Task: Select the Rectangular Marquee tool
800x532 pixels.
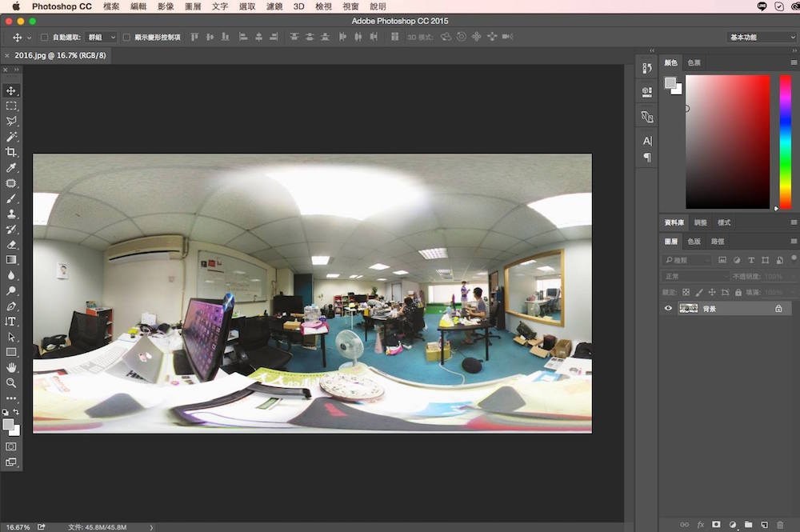Action: click(11, 106)
